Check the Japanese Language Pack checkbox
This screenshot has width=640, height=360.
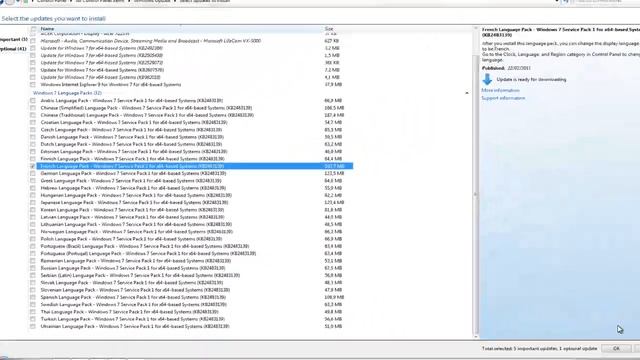click(x=33, y=202)
